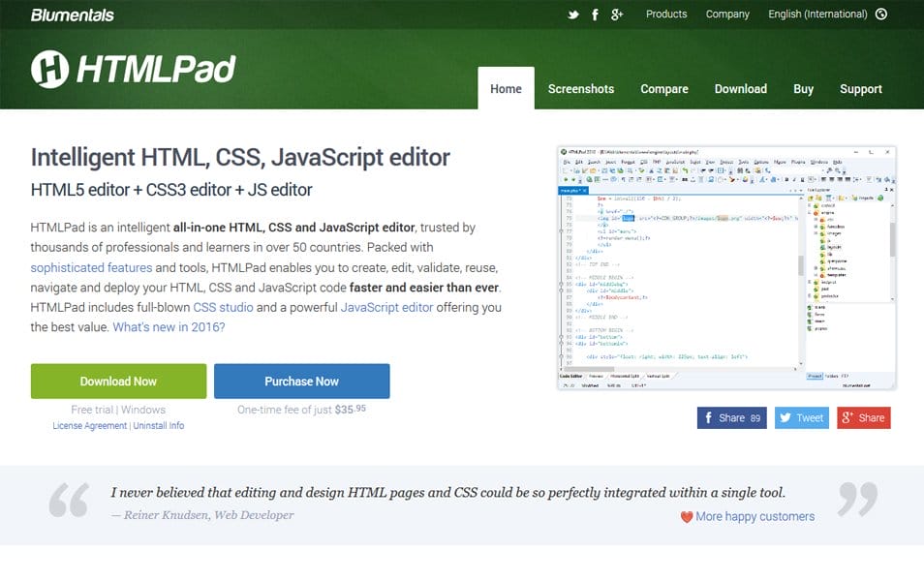
Task: Go to the Support tab
Action: point(860,89)
